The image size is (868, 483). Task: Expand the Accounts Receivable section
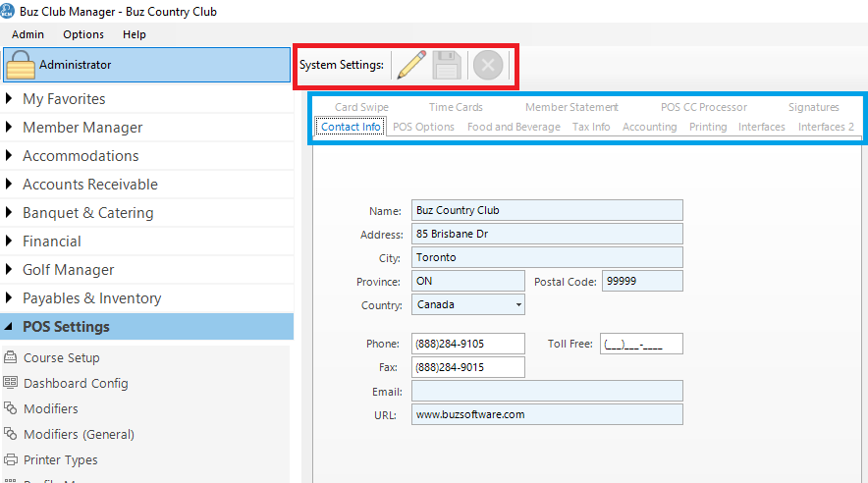(89, 185)
